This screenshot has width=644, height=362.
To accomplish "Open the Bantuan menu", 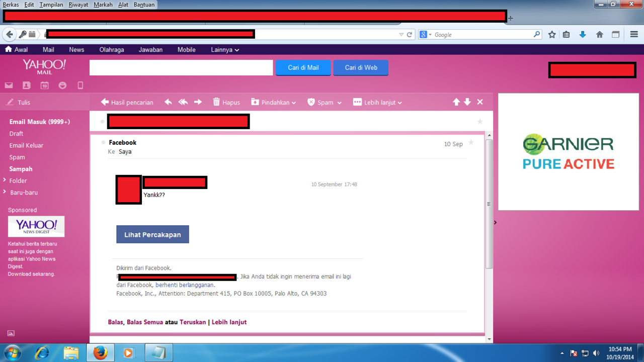I will point(144,5).
